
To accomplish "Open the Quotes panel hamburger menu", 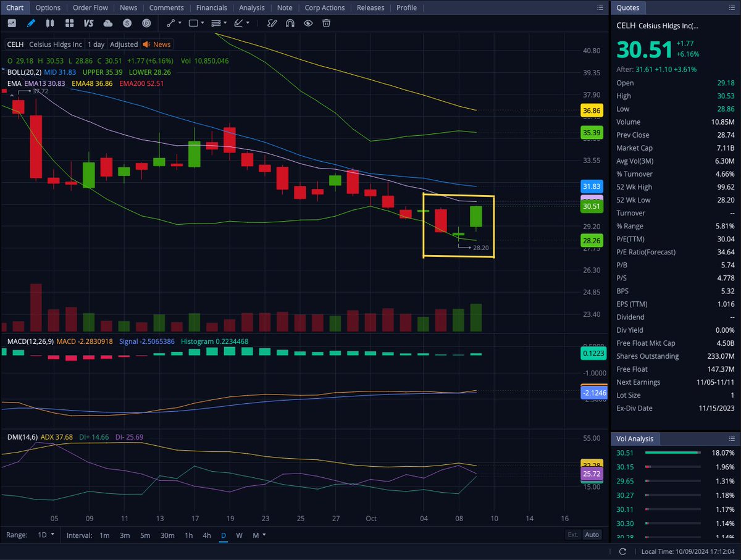I will click(x=731, y=7).
